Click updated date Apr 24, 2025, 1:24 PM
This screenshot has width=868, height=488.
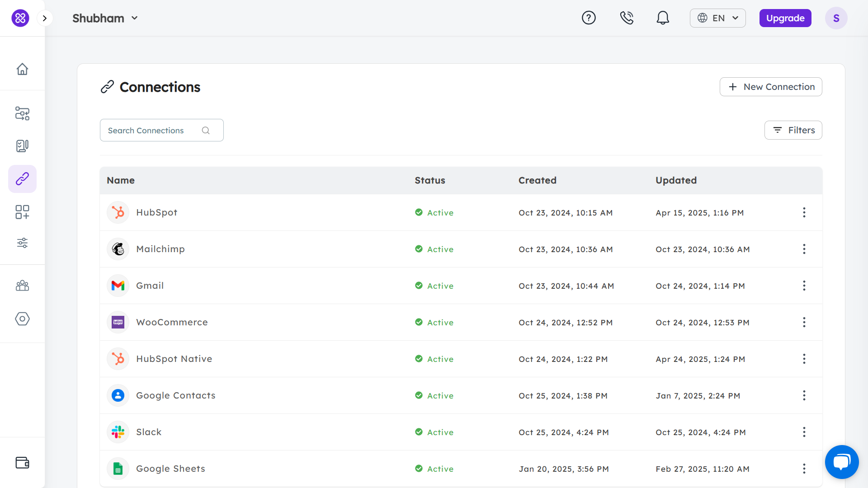click(700, 359)
